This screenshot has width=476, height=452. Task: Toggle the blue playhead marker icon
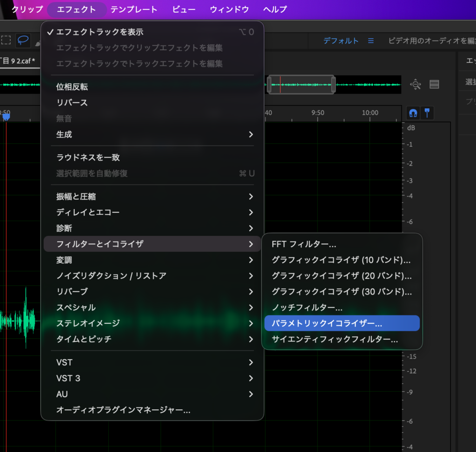tap(427, 112)
